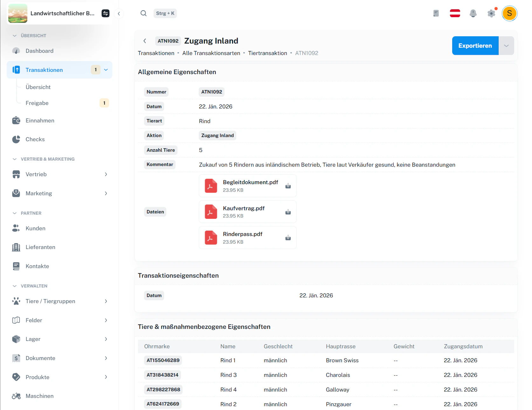Click the Checks pie chart icon
Screen dimensions: 532x410
16,139
